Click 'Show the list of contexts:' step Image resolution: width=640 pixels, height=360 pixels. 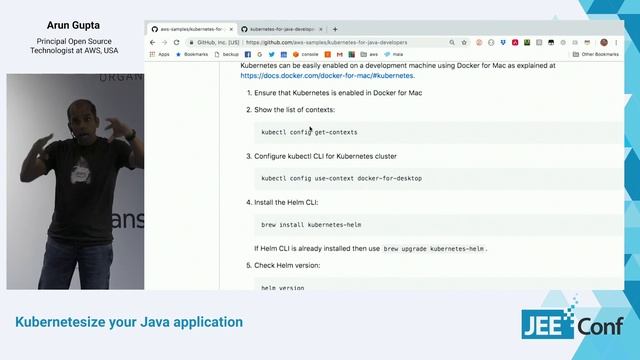(294, 110)
